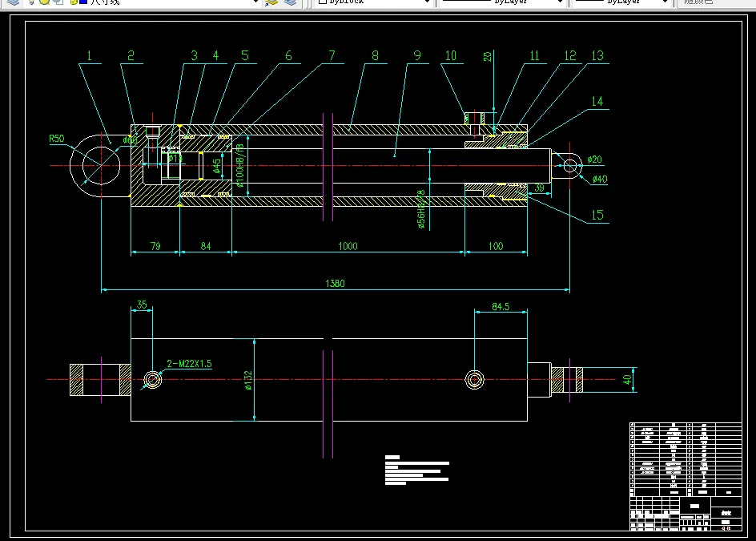Click the 39 dimension text

pyautogui.click(x=540, y=188)
